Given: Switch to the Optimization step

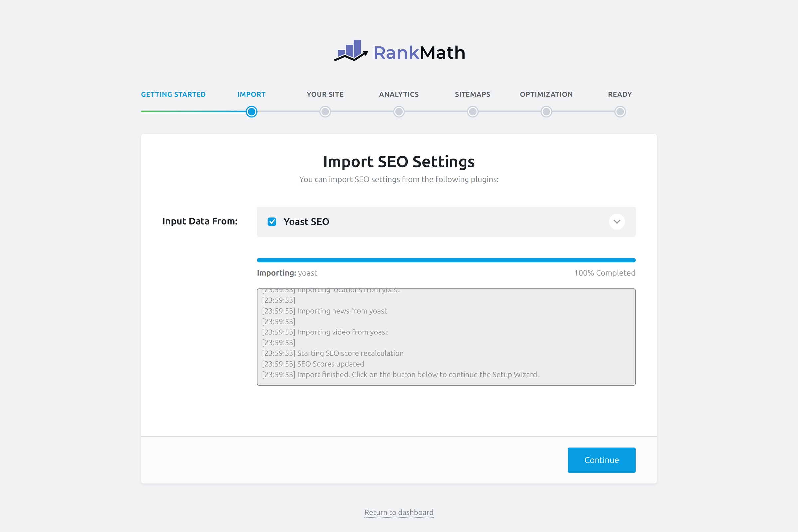Looking at the screenshot, I should 546,94.
